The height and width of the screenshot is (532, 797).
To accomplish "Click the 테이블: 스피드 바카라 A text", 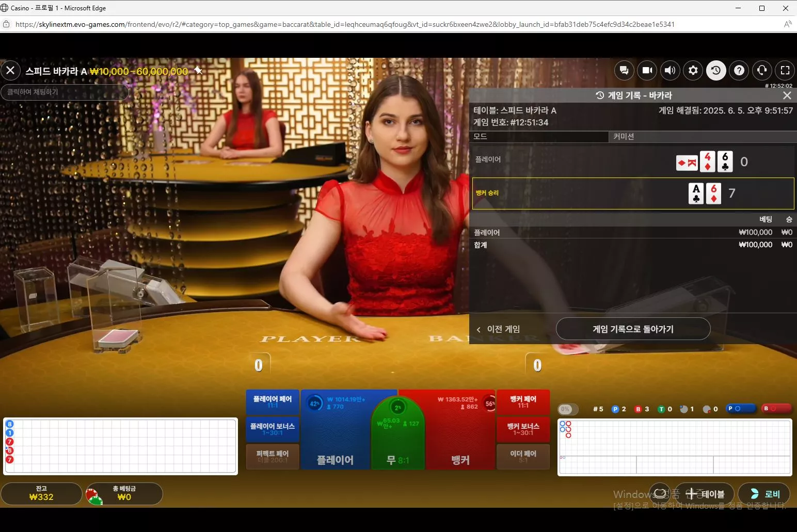I will coord(515,110).
